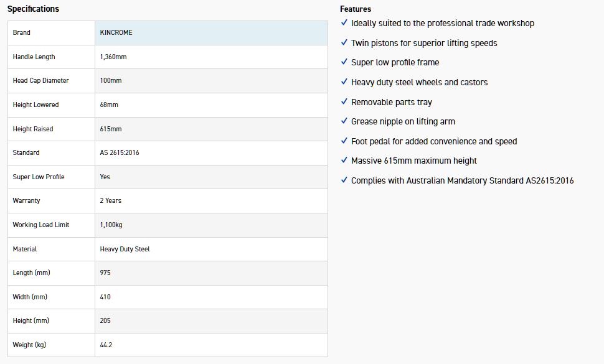Click the checkmark next to Heavy duty steel wheels
Image resolution: width=604 pixels, height=364 pixels.
[x=344, y=82]
